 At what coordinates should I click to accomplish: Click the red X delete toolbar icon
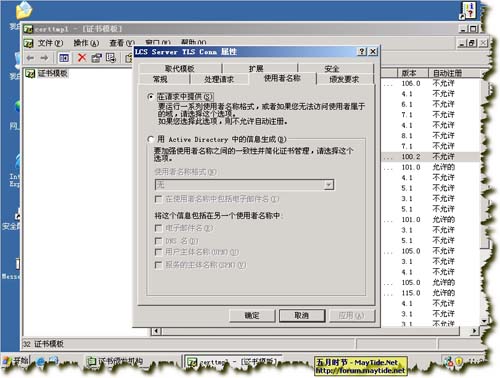click(x=82, y=58)
